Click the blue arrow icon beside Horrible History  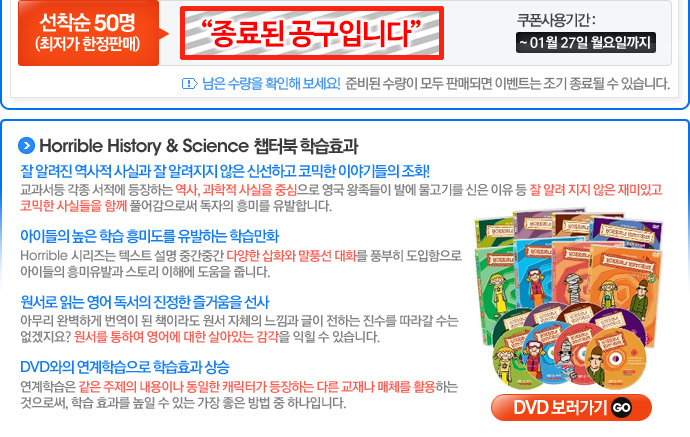pyautogui.click(x=26, y=146)
